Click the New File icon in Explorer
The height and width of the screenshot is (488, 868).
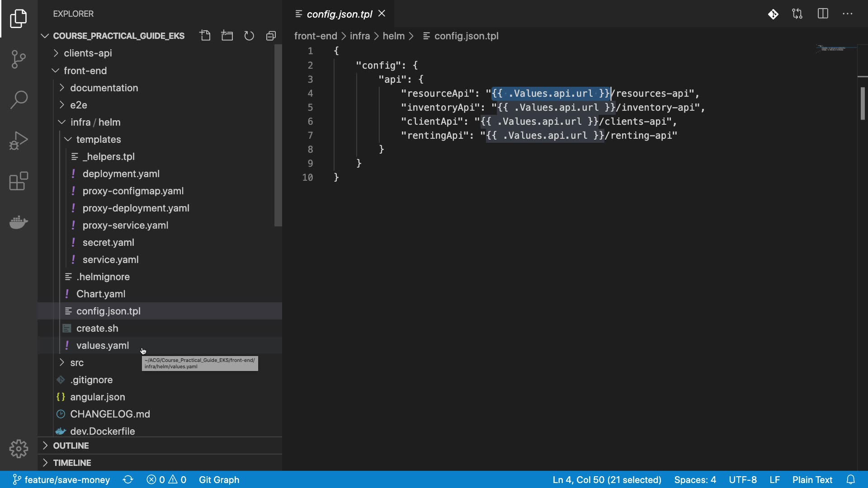(205, 36)
